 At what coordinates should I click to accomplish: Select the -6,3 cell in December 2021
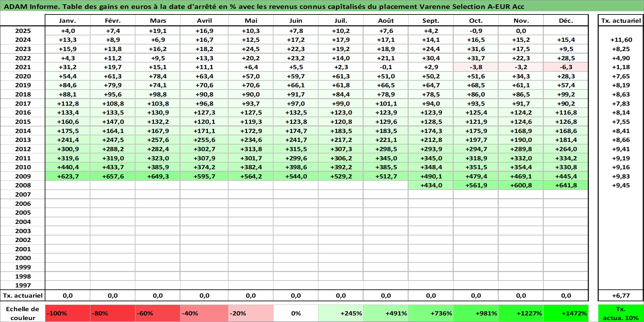coord(566,67)
